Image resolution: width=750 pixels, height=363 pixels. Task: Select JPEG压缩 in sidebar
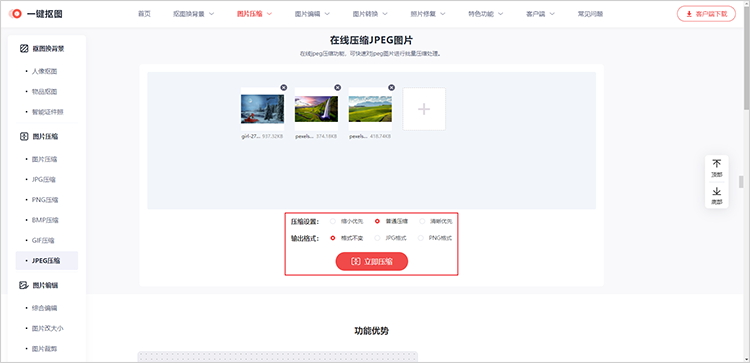[x=47, y=261]
